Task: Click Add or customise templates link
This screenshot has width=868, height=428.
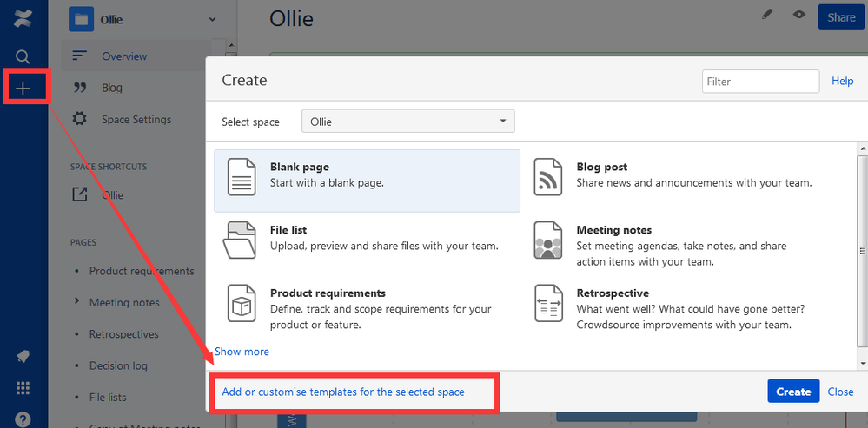Action: point(343,392)
